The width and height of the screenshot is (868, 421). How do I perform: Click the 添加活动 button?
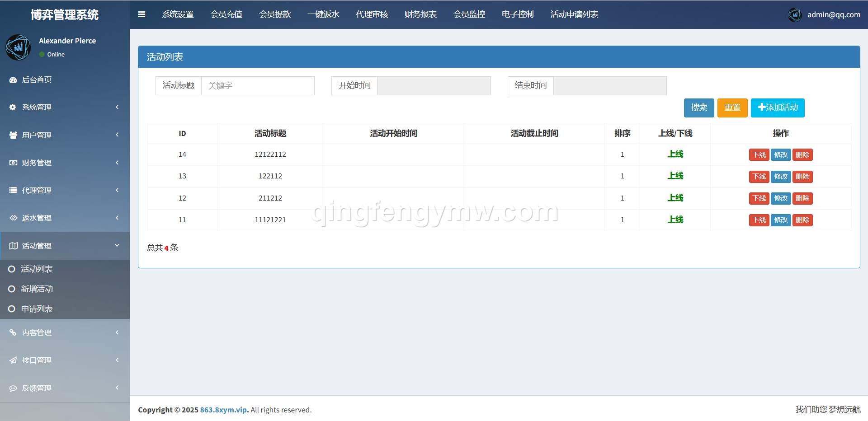tap(778, 108)
